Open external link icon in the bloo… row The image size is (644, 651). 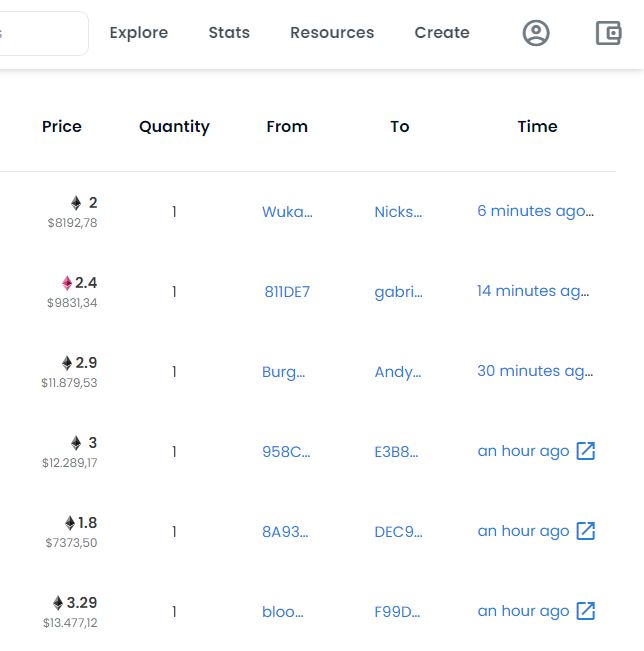pyautogui.click(x=585, y=611)
